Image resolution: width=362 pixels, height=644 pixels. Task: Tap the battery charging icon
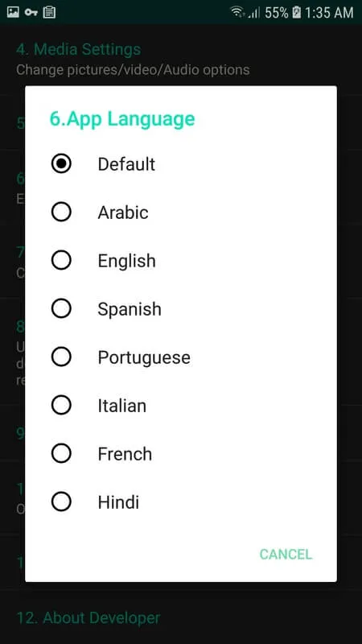[296, 13]
